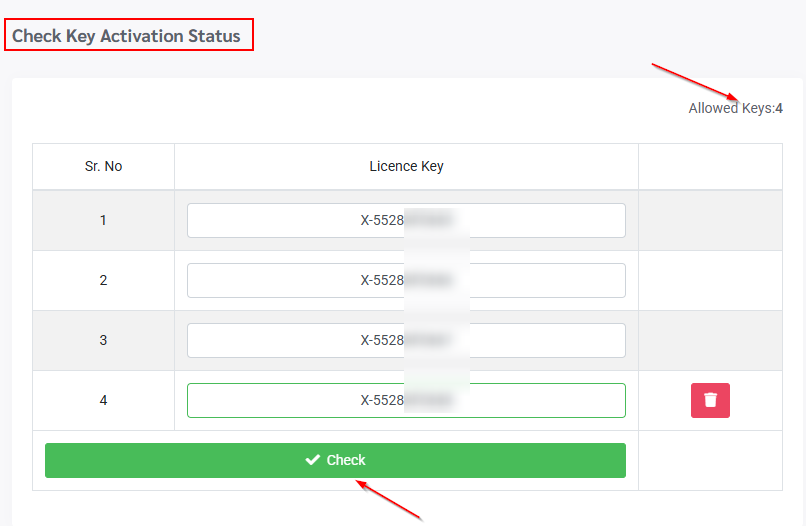Click the empty action cell in row 2

click(710, 281)
